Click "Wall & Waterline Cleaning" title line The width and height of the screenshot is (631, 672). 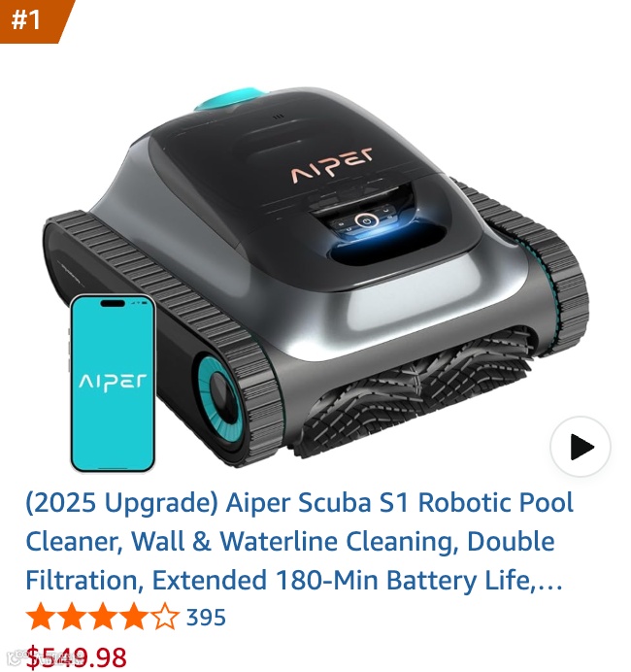click(x=293, y=541)
